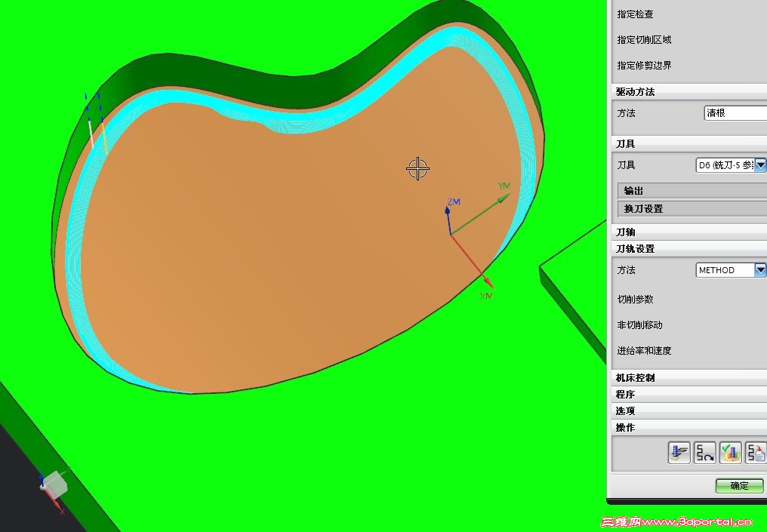Expand the 程序 section

pos(690,394)
